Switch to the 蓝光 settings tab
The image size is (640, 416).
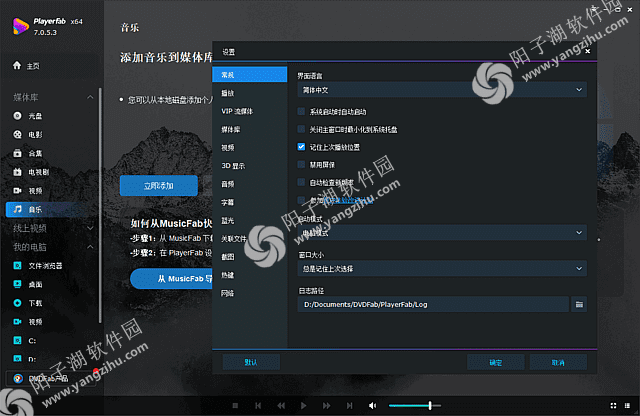tap(250, 220)
